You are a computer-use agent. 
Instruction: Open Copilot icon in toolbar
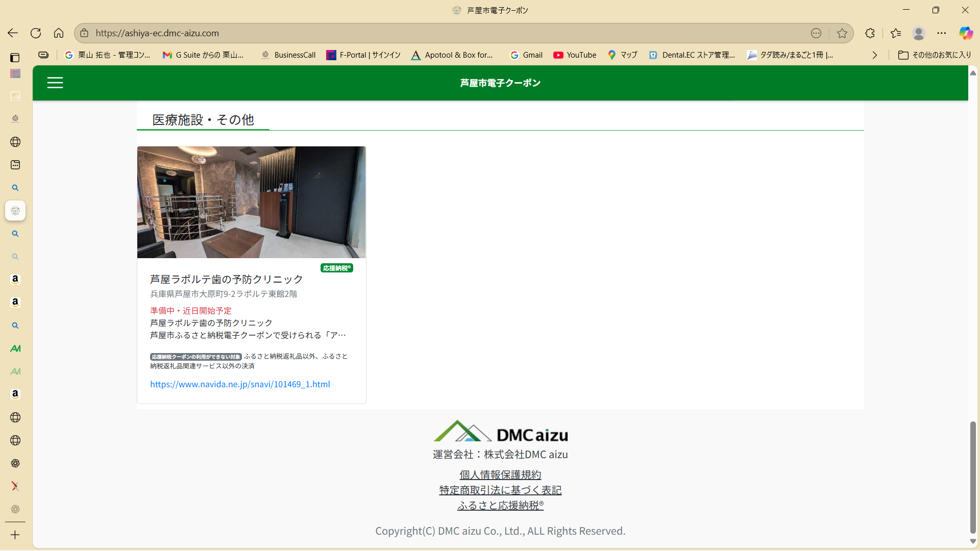click(965, 33)
